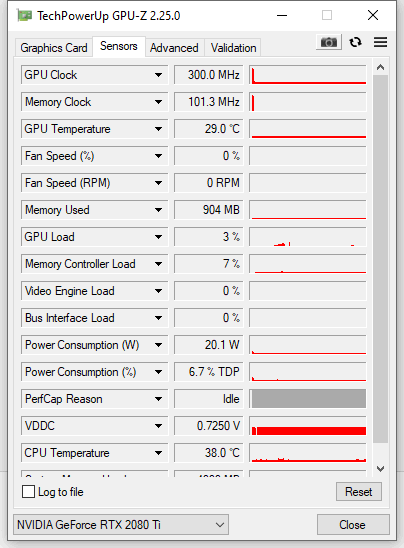Screen dimensions: 404x548
Task: Switch to the Graphics Card tab
Action: click(54, 48)
